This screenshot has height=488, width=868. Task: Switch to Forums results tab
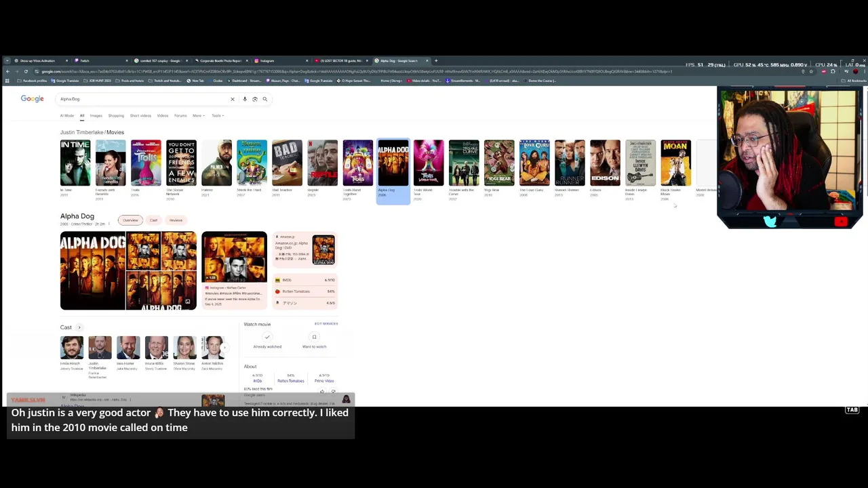click(x=180, y=116)
